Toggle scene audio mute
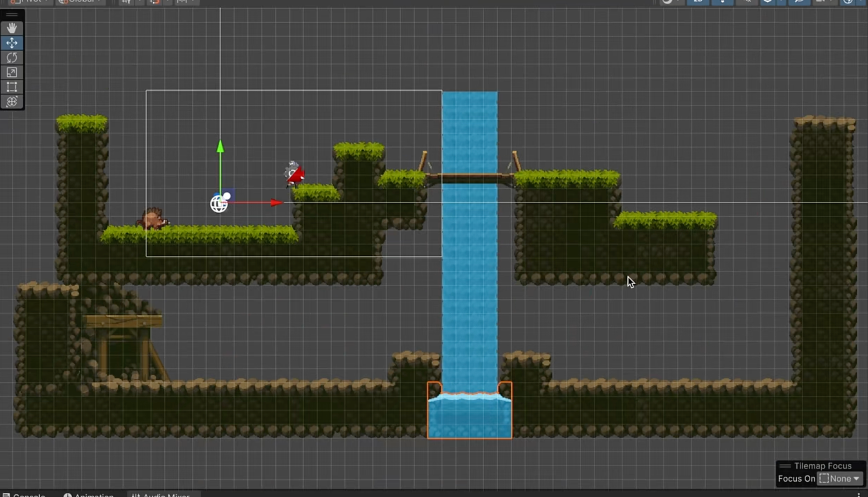Viewport: 868px width, 497px height. (x=747, y=2)
